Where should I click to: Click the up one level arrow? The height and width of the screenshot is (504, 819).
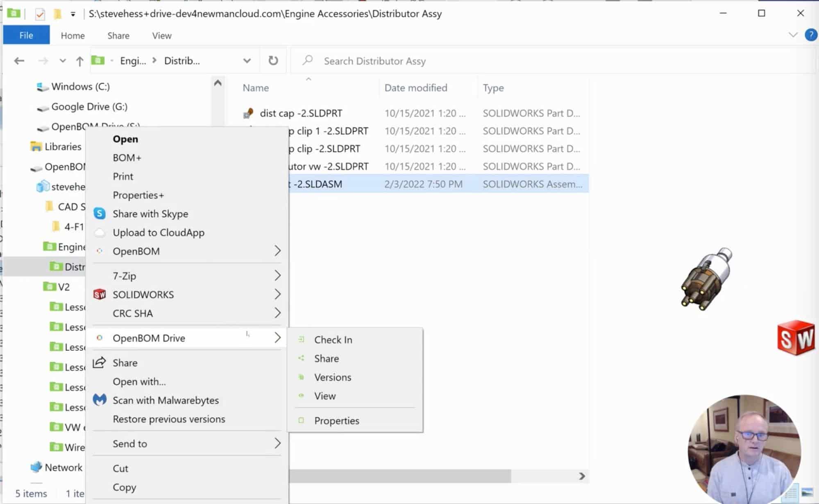79,61
